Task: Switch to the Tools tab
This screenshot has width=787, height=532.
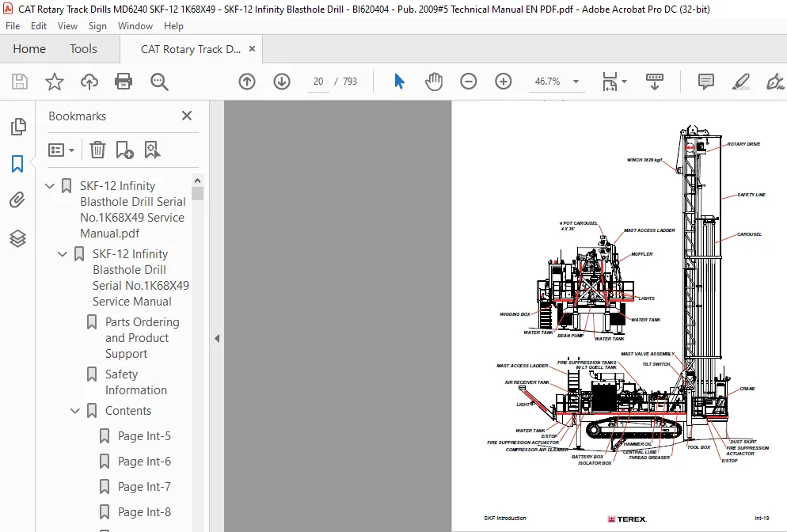Action: (83, 48)
